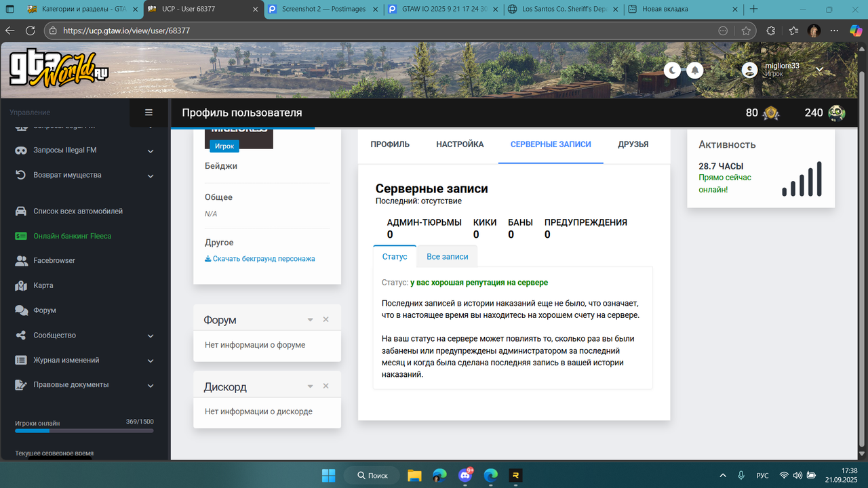Switch to the Postimages Screenshot 2 browser tab
The image size is (868, 488).
[x=323, y=9]
